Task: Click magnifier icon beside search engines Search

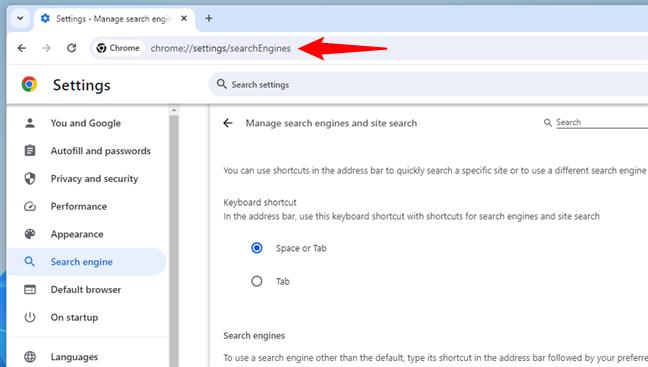Action: coord(548,123)
